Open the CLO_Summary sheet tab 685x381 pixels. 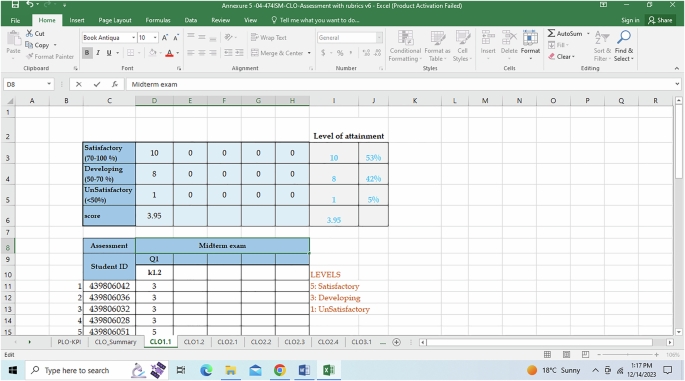pos(115,342)
